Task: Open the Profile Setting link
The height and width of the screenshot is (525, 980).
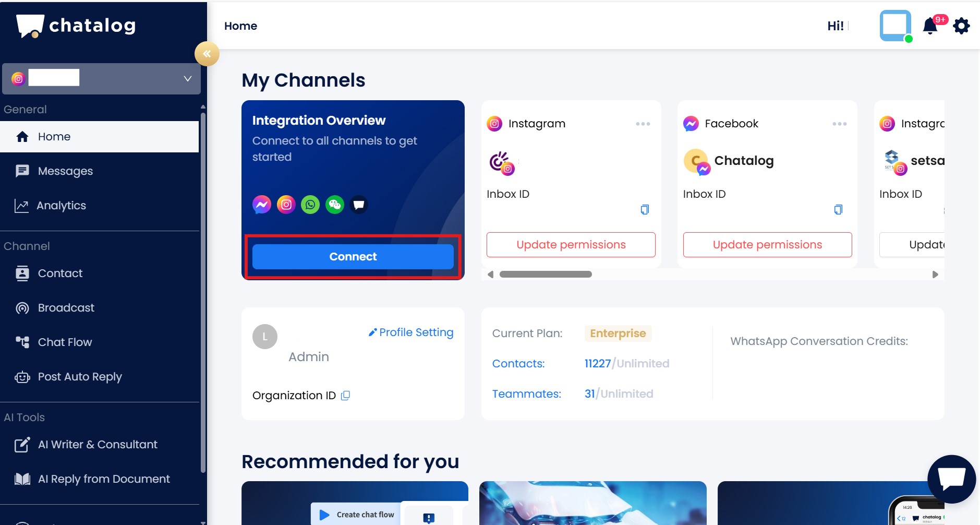Action: click(411, 332)
